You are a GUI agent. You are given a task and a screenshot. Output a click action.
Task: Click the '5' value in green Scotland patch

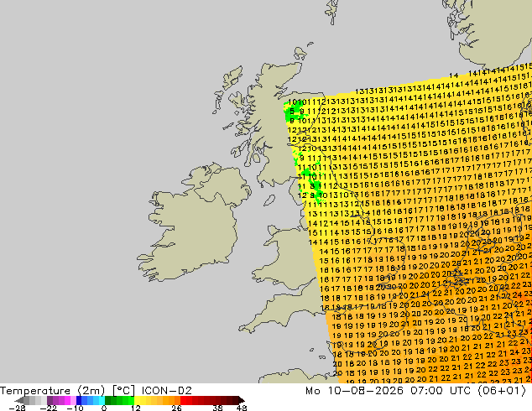[292, 111]
